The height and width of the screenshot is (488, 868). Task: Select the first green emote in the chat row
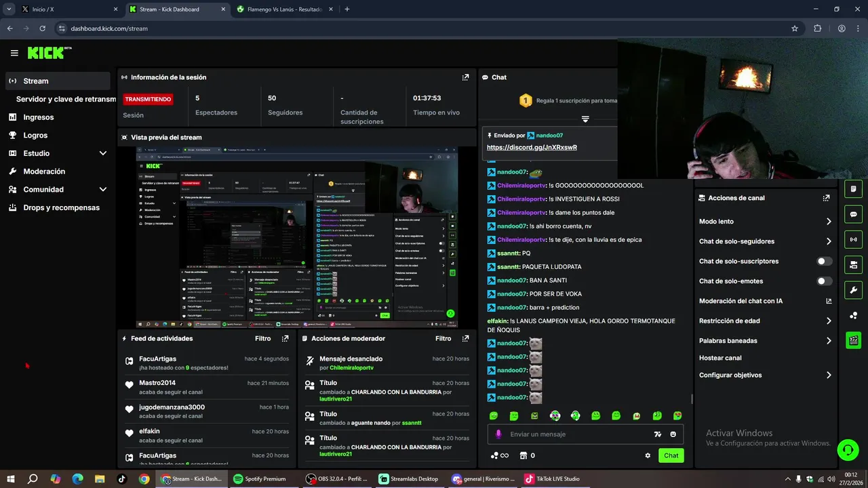tap(494, 415)
